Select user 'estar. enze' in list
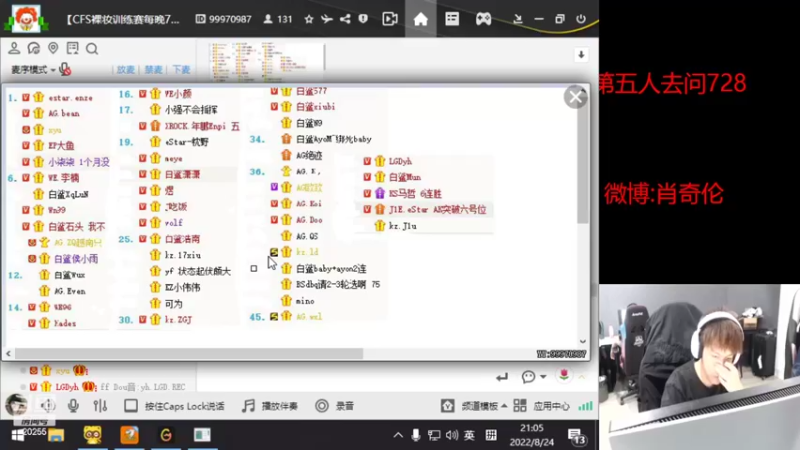Screen dimensions: 800x450 70,97
